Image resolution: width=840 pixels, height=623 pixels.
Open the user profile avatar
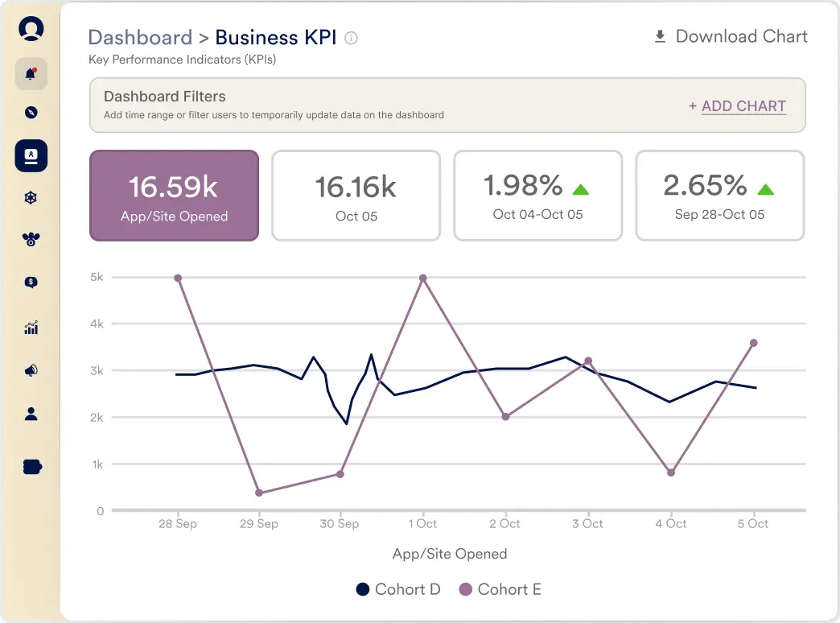(x=31, y=29)
